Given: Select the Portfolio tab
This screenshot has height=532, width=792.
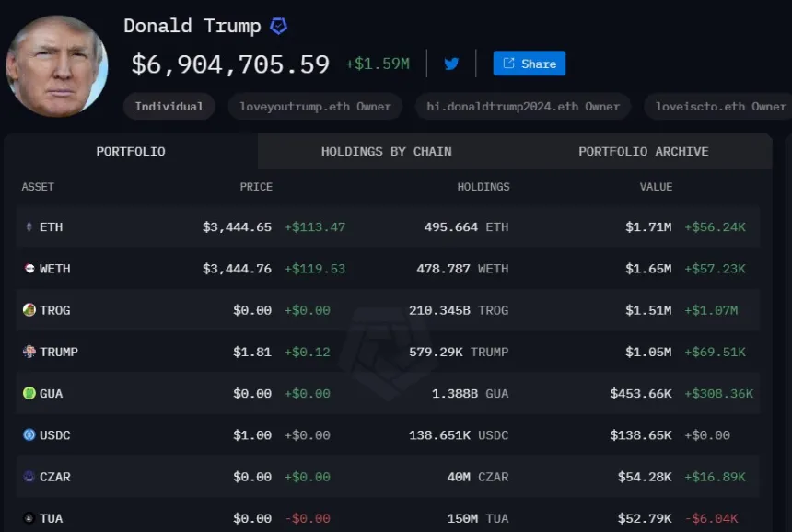Looking at the screenshot, I should (131, 151).
